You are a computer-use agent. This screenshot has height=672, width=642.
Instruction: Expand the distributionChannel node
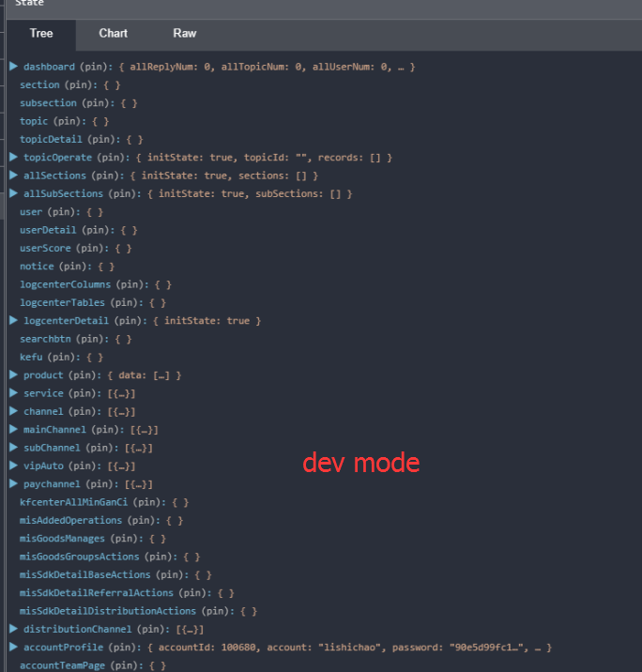[14, 629]
